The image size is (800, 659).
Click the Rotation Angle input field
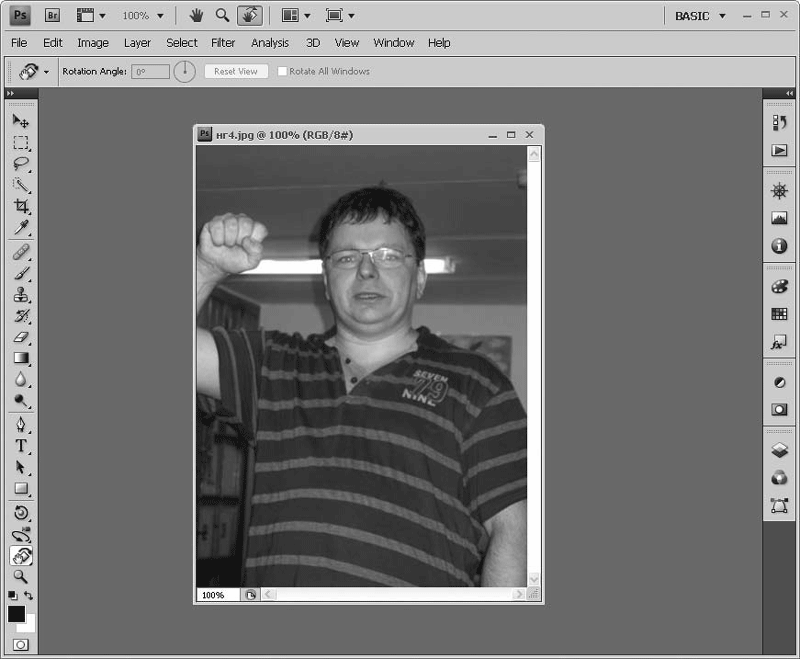click(x=151, y=72)
